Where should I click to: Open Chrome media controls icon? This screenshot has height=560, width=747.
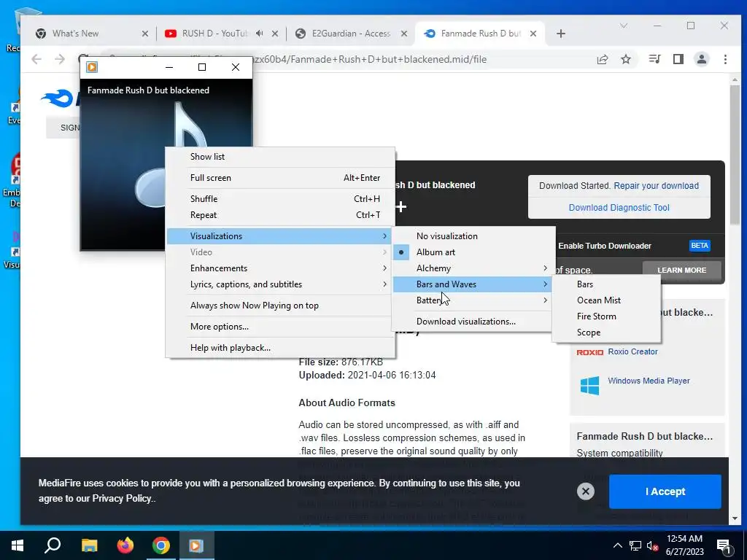(654, 59)
